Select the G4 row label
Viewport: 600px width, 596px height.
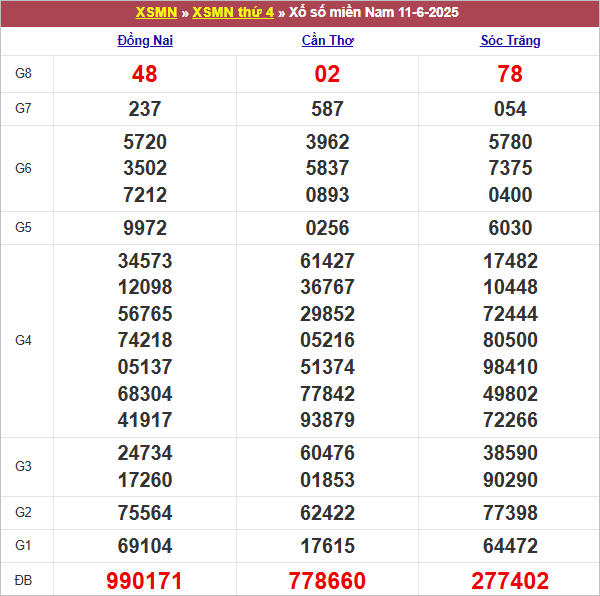pyautogui.click(x=23, y=340)
